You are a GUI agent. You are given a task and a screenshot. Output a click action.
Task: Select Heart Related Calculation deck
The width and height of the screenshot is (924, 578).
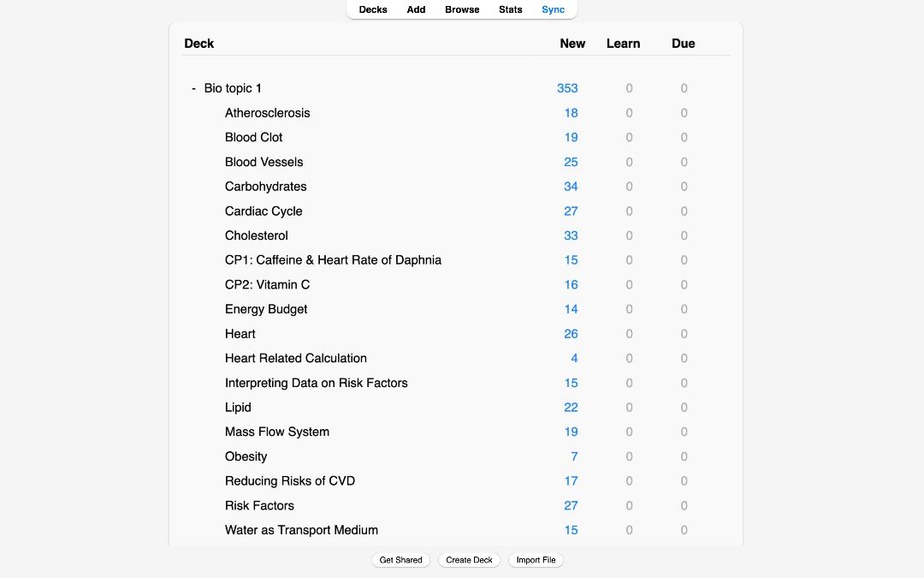[296, 358]
